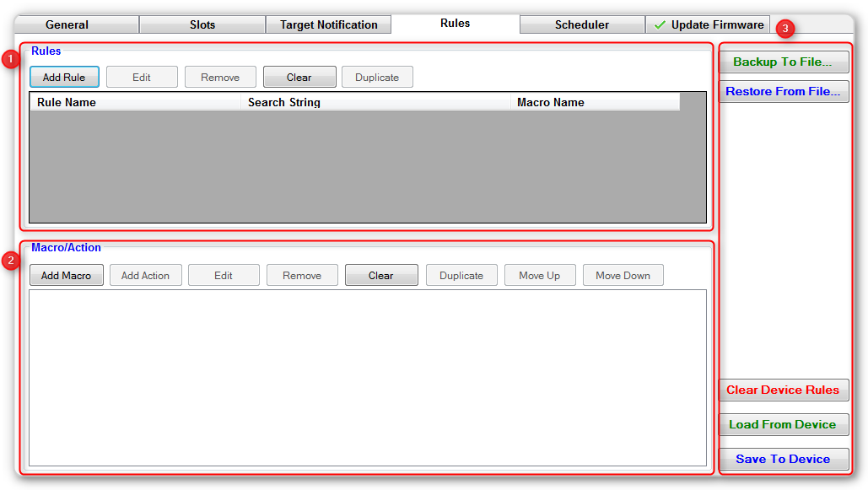Open the Slots tab

(x=202, y=25)
